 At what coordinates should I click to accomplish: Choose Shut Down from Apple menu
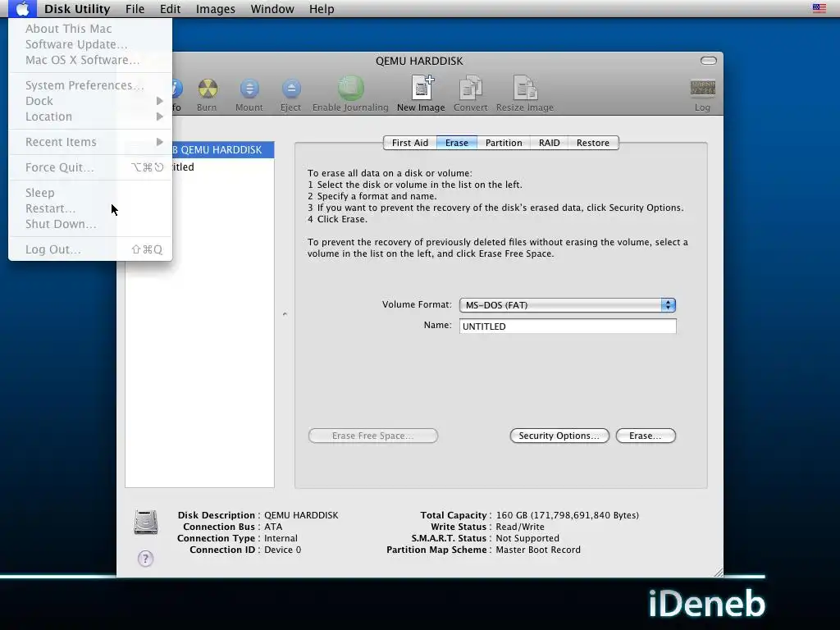pyautogui.click(x=90, y=223)
